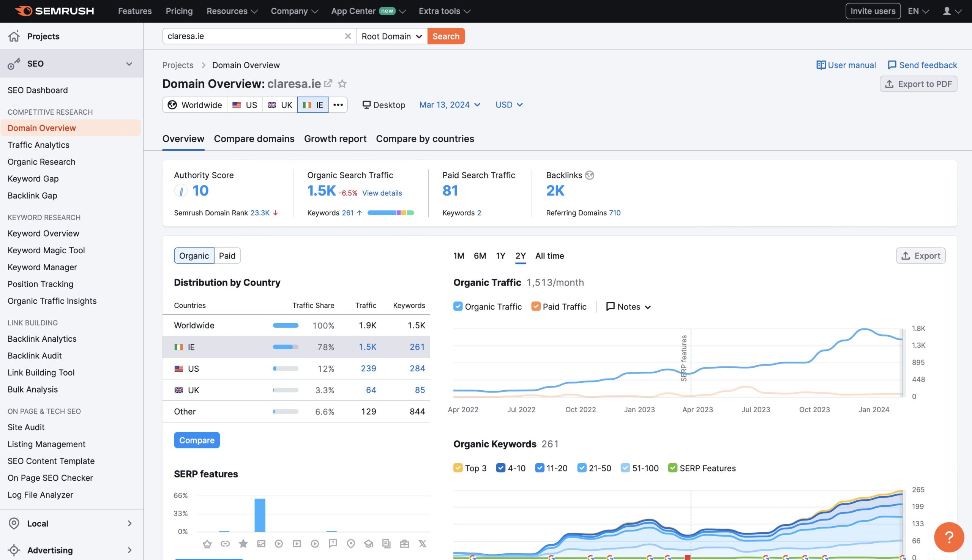Select the All time range
The height and width of the screenshot is (560, 972).
[x=549, y=256]
